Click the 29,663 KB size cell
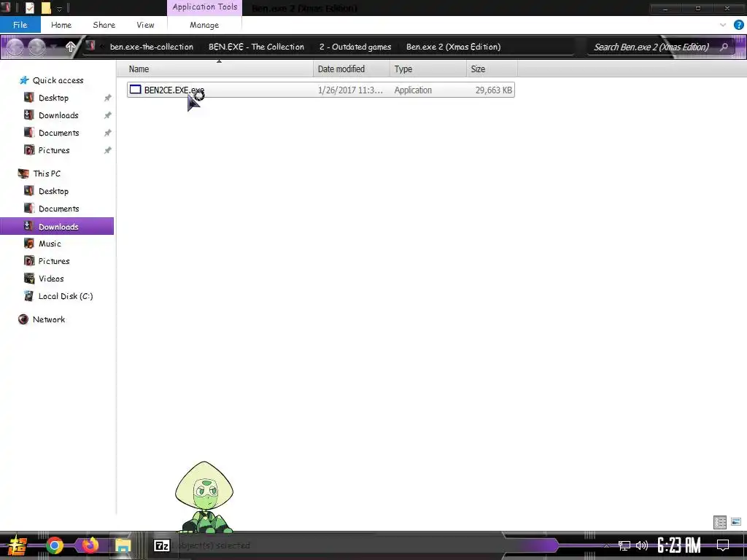This screenshot has width=747, height=560. click(x=494, y=90)
